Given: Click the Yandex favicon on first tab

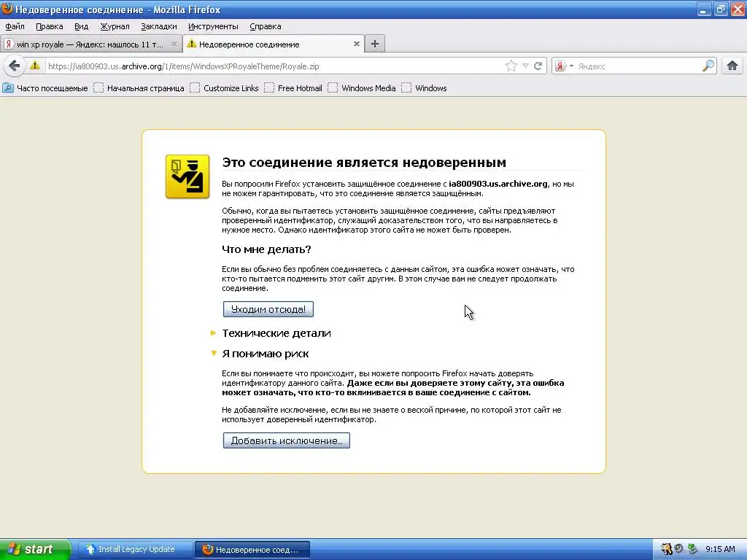Looking at the screenshot, I should (x=8, y=44).
